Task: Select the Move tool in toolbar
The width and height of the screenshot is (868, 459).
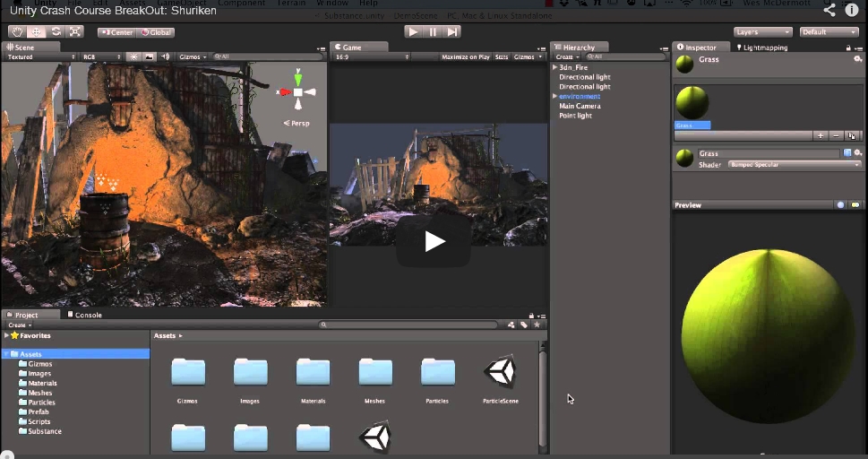Action: pos(36,31)
